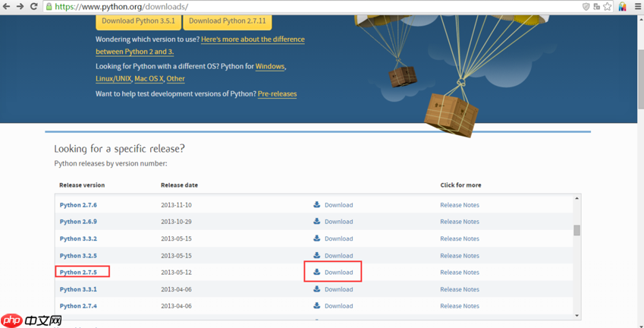Click Download text for Python 3.2.5

pyautogui.click(x=338, y=256)
